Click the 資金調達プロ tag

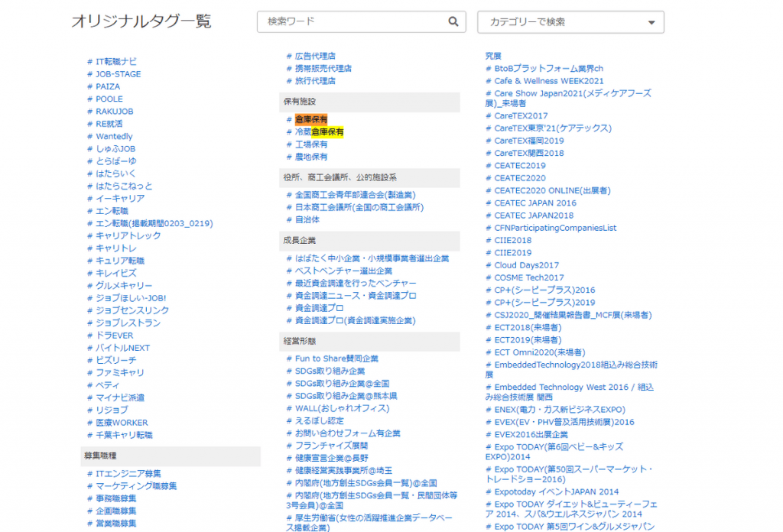tap(319, 308)
